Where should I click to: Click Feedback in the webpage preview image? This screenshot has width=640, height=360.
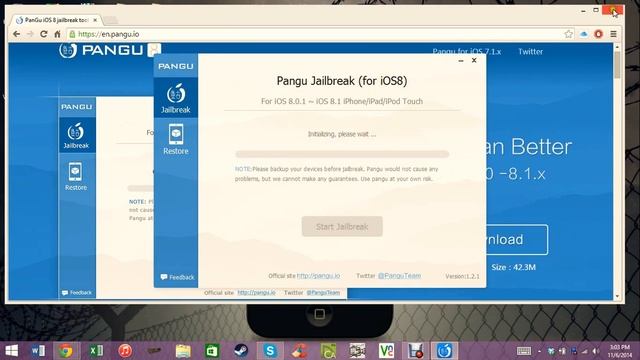(x=77, y=293)
